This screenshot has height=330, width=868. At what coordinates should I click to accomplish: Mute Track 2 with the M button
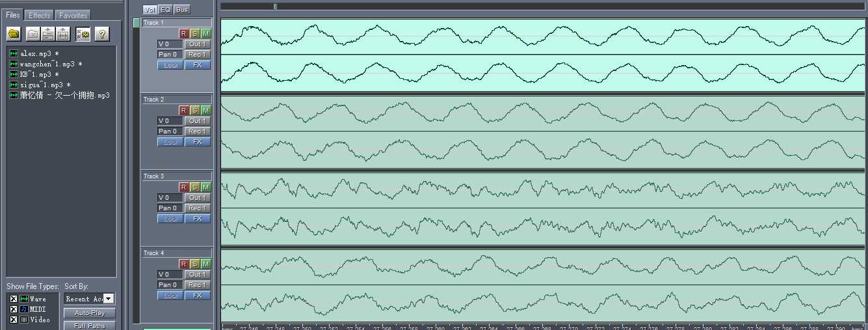[206, 110]
